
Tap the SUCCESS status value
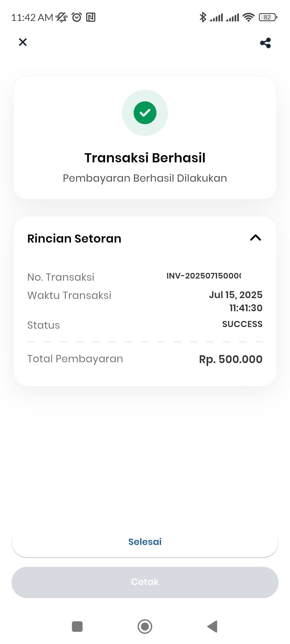click(242, 324)
